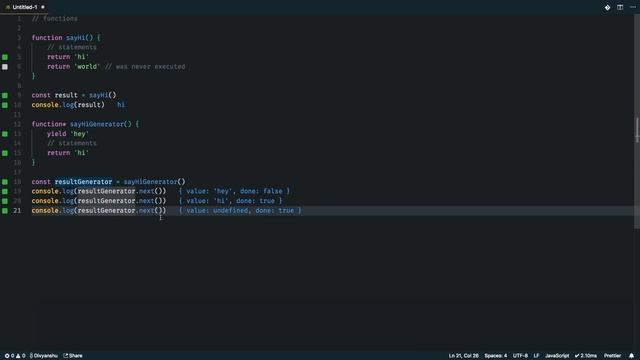Click the 'yield' keyword on line 13

click(56, 133)
